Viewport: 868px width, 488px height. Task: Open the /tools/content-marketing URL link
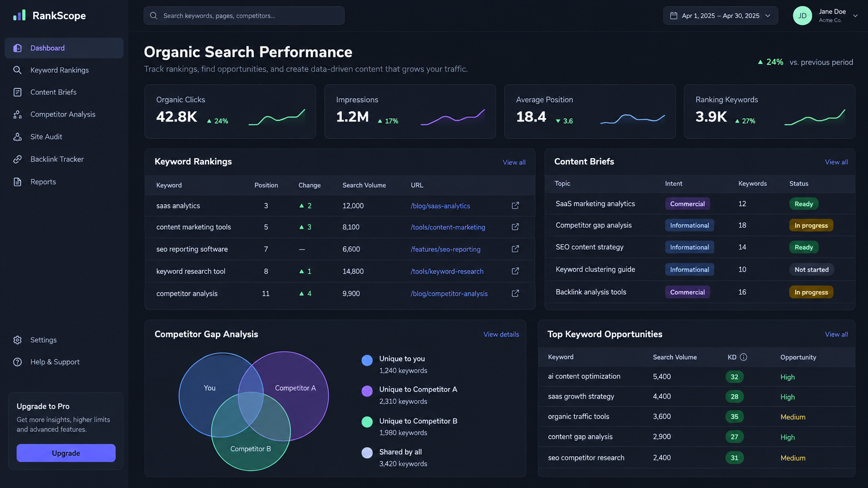[x=448, y=227]
